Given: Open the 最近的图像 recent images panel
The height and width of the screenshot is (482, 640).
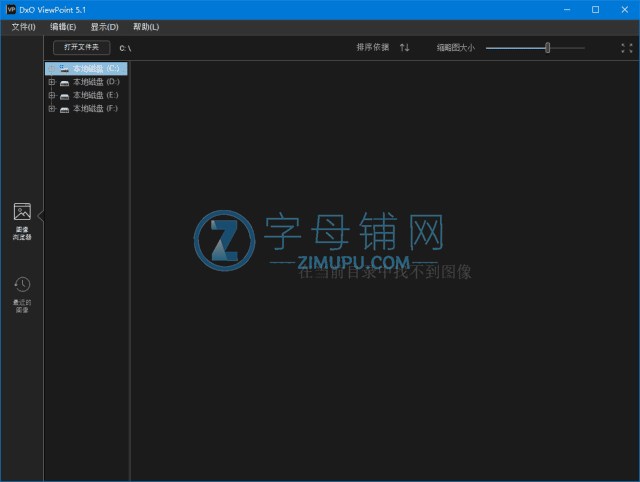Looking at the screenshot, I should pyautogui.click(x=22, y=294).
